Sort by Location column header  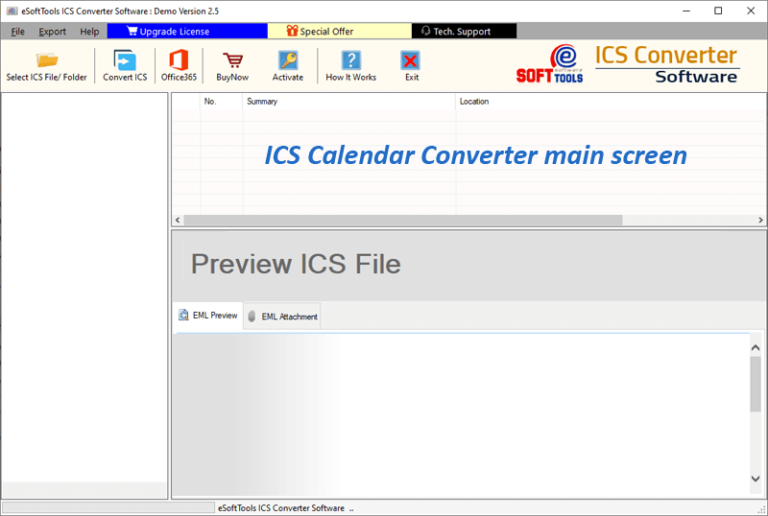[610, 101]
